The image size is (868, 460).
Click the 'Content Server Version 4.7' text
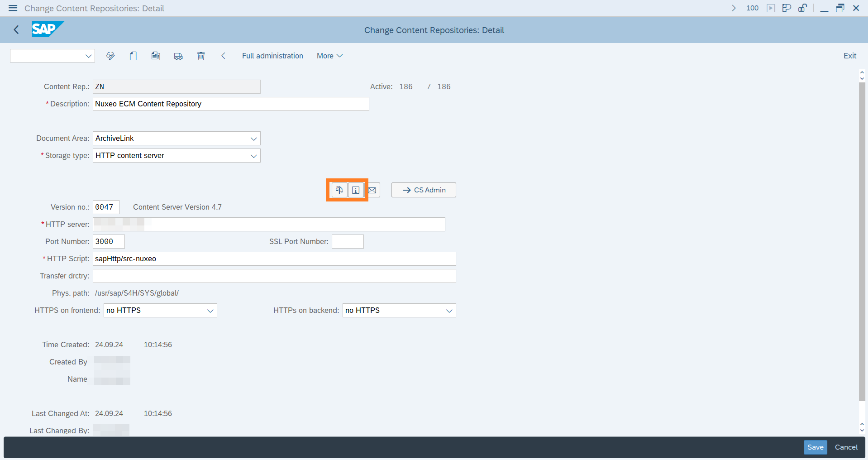click(177, 207)
